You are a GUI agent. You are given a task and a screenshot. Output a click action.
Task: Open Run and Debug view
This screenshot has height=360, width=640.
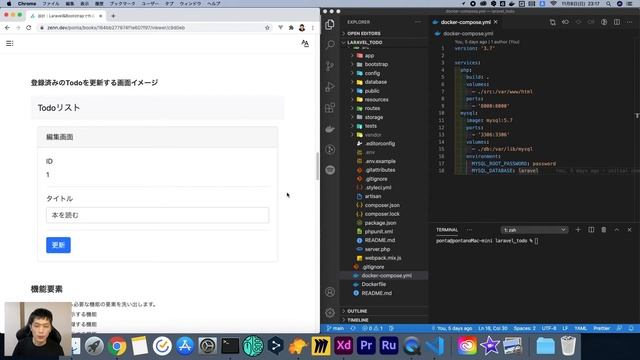click(330, 87)
